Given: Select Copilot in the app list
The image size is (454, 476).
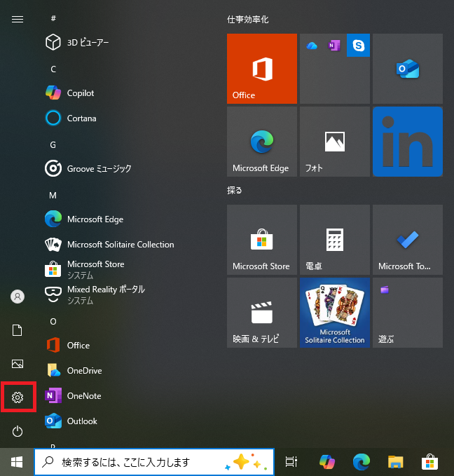Looking at the screenshot, I should (80, 93).
